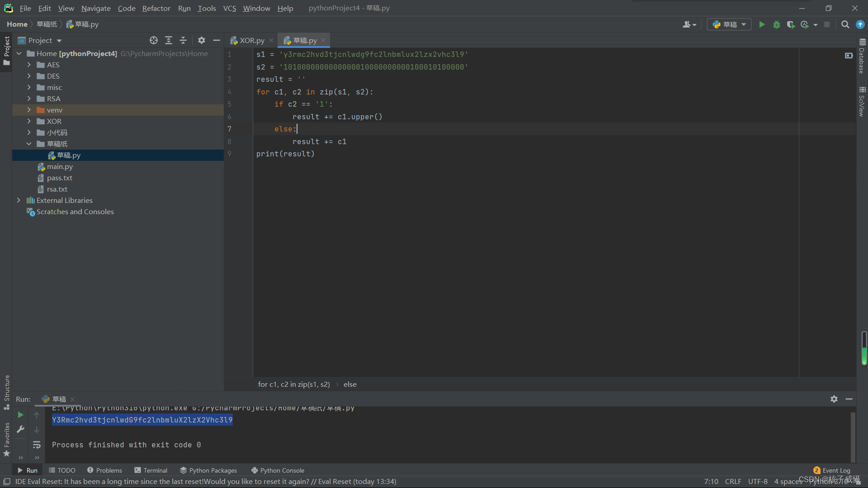The width and height of the screenshot is (868, 488).
Task: Start debugging with the bug icon
Action: tap(776, 24)
